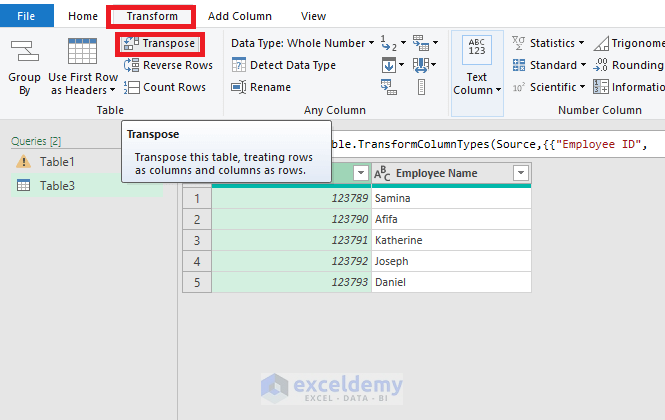Click the Transpose table button
The image size is (665, 420).
click(160, 44)
